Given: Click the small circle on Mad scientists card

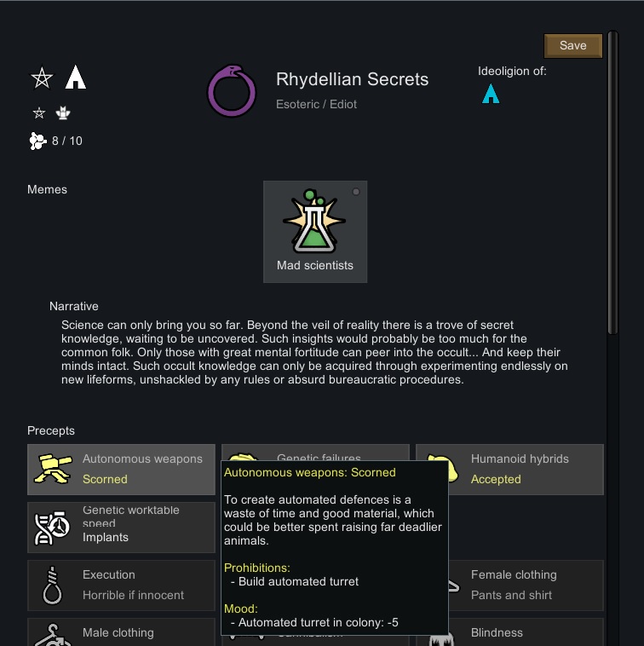Looking at the screenshot, I should pos(356,192).
